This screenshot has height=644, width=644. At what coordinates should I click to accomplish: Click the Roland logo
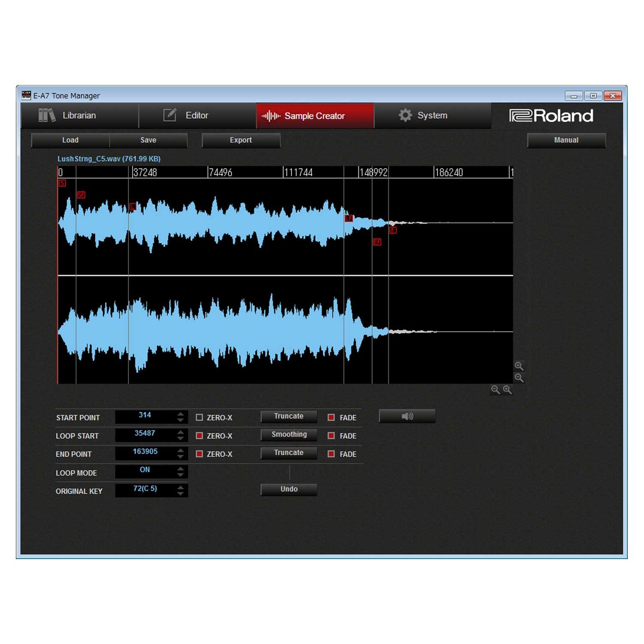[x=551, y=115]
